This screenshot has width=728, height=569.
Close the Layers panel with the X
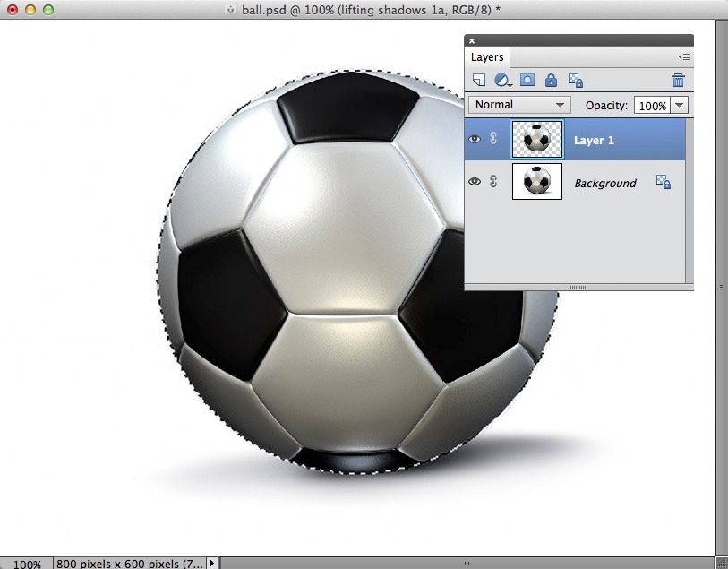tap(472, 40)
